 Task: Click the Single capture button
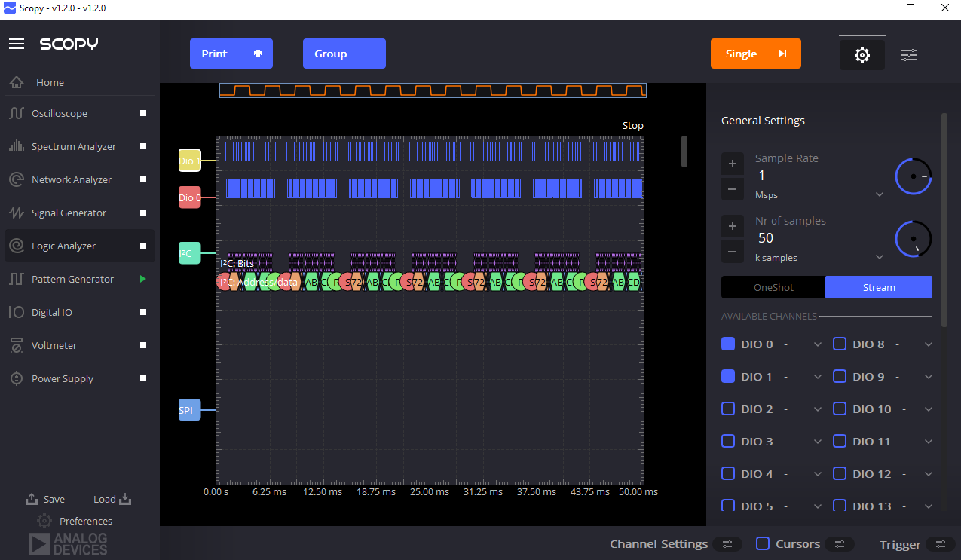[756, 54]
